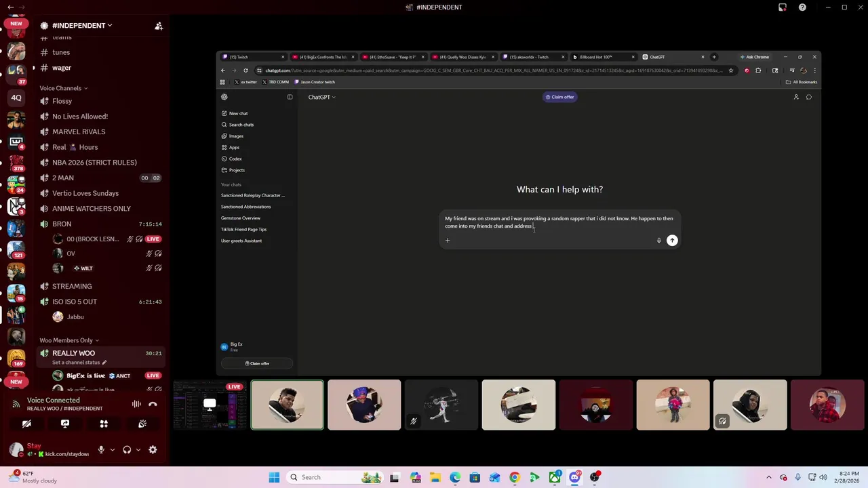Image resolution: width=868 pixels, height=488 pixels.
Task: Open All Bookmarks folder
Action: coord(802,82)
